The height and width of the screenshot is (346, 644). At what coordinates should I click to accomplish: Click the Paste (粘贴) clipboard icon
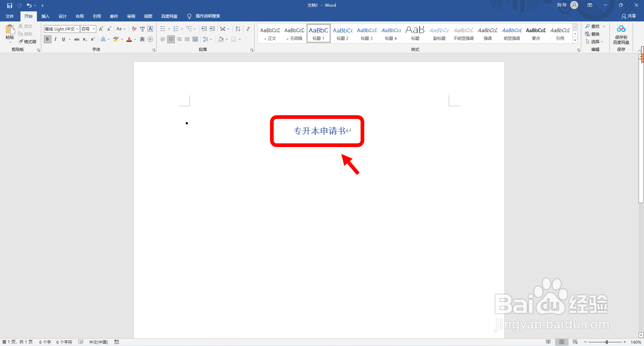[10, 29]
